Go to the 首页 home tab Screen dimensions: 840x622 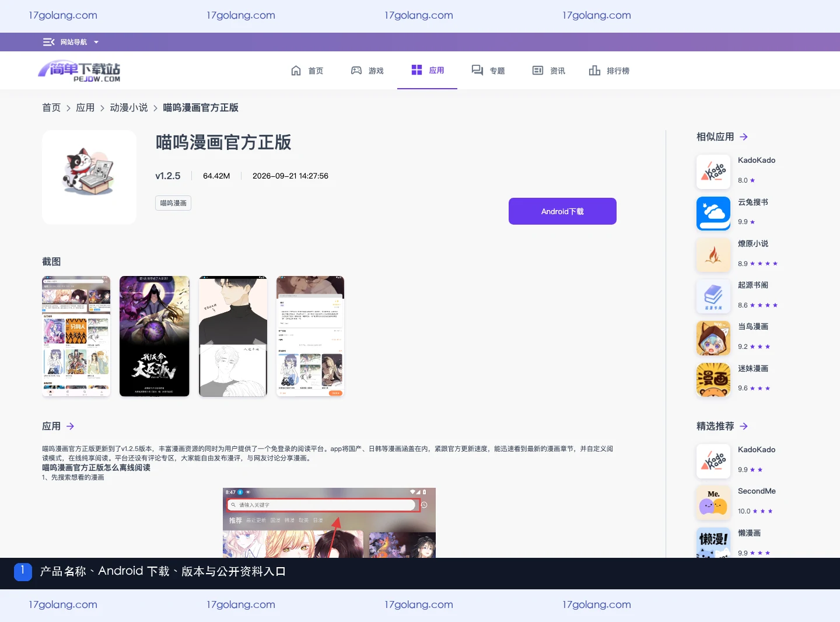coord(307,71)
